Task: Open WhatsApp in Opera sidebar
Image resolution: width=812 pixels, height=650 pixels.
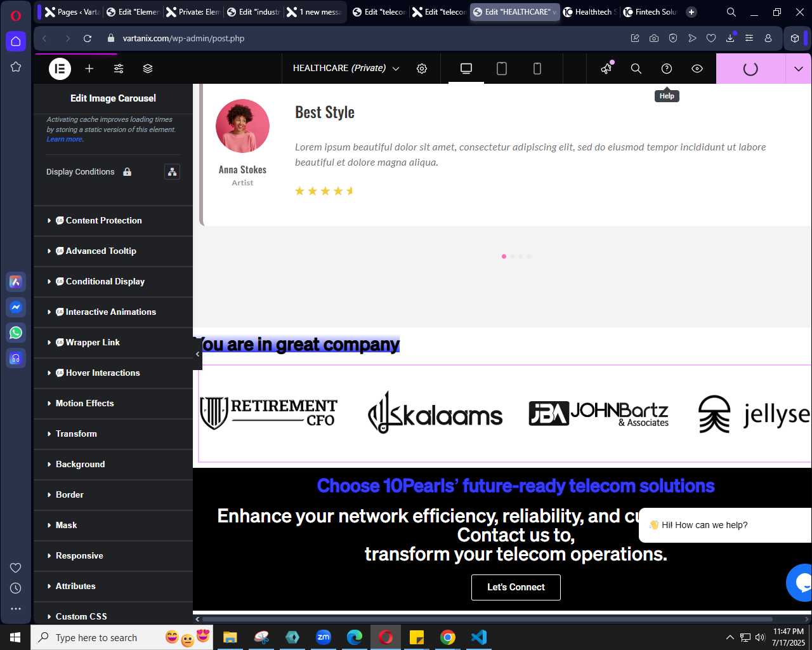Action: [x=16, y=333]
